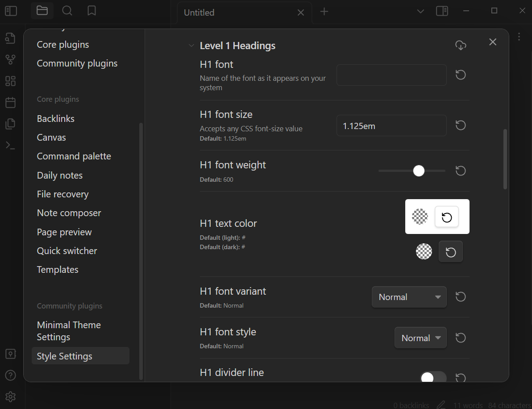Open Community plugins settings page
The image size is (532, 409).
77,63
